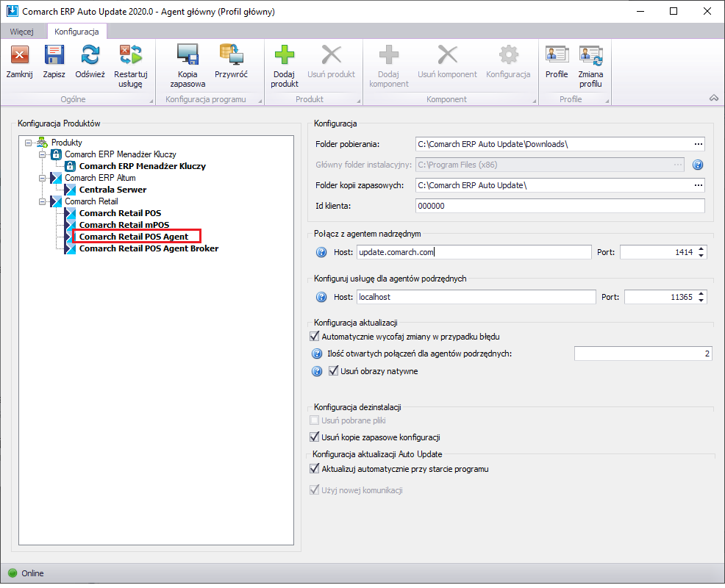Image resolution: width=725 pixels, height=588 pixels.
Task: Open Konfiguracja programu group dialog launcher
Action: click(260, 101)
